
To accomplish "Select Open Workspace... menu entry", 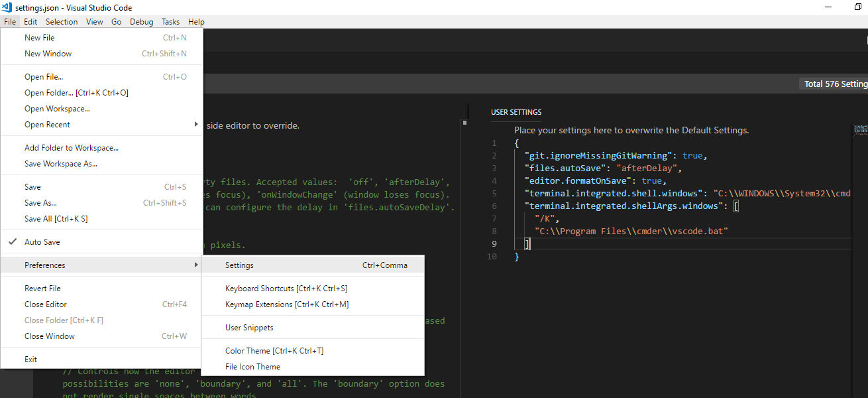I will point(101,109).
